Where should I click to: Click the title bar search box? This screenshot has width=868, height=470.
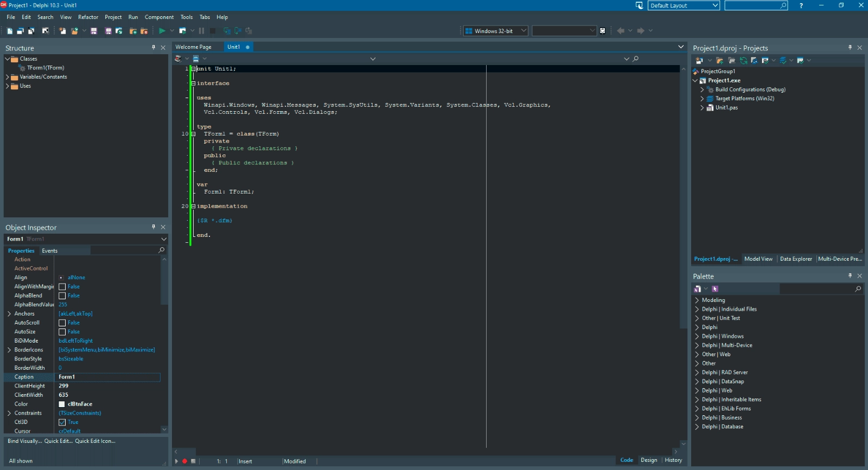pos(756,5)
